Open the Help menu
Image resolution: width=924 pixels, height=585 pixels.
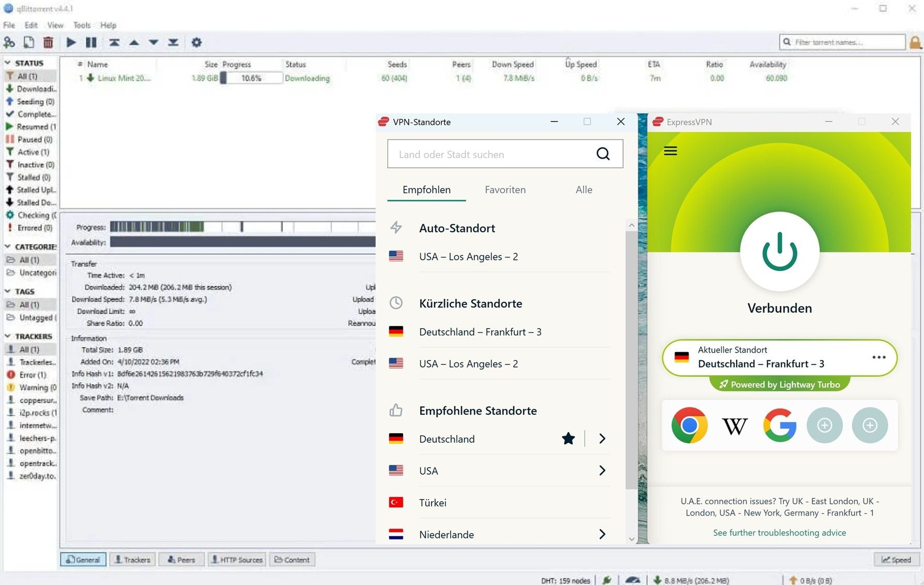108,25
